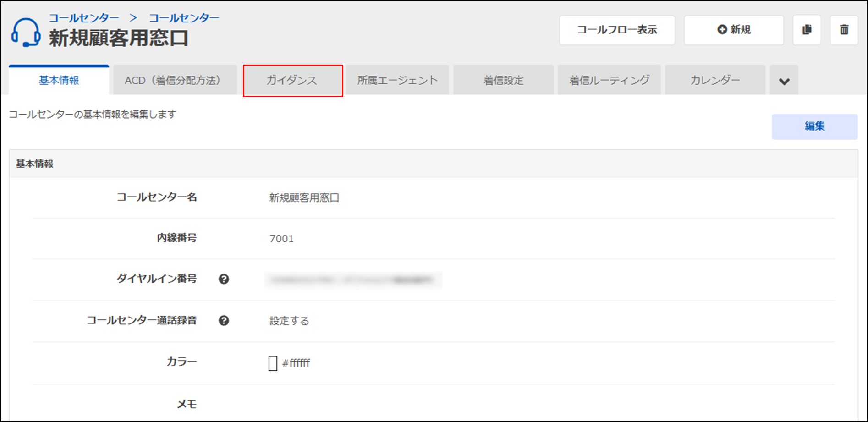This screenshot has width=868, height=422.
Task: Click the blurred ダイヤルイン番号 value field
Action: [353, 280]
